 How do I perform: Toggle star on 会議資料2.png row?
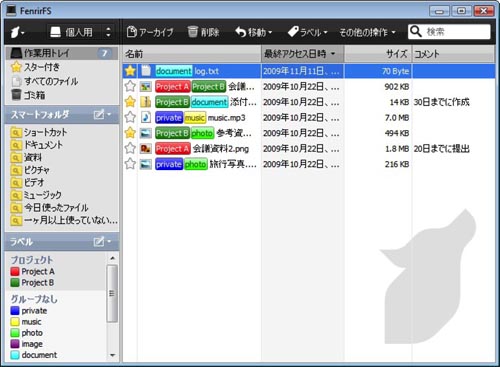click(x=130, y=148)
